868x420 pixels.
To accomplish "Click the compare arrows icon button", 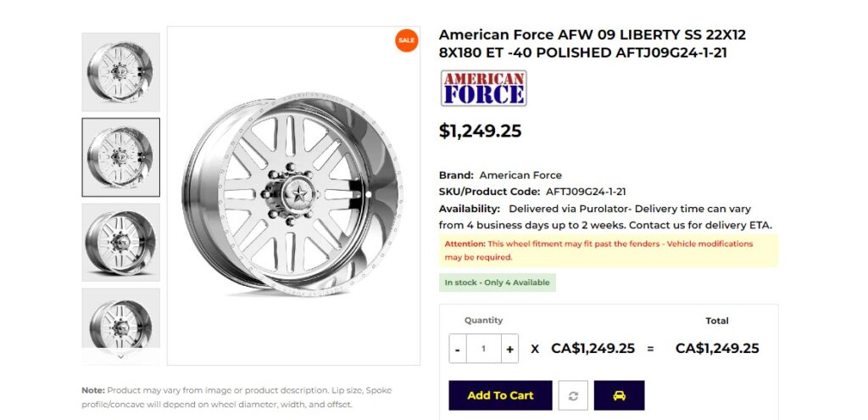I will tap(573, 395).
